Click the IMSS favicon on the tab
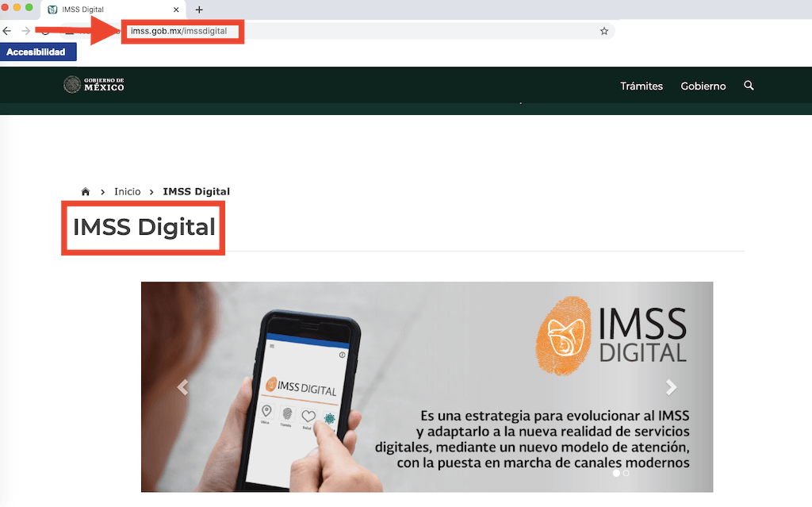 point(52,10)
